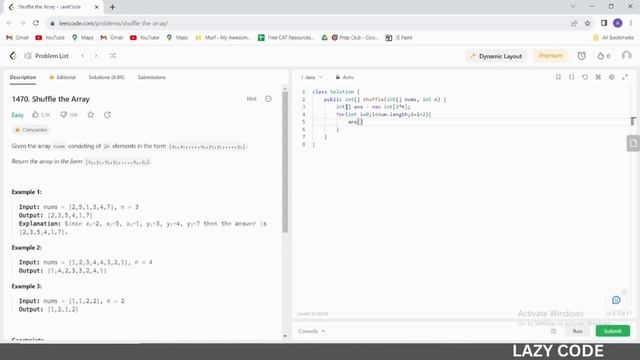Viewport: 640px width, 360px height.
Task: Open the tab search dropdown arrow
Action: (573, 7)
